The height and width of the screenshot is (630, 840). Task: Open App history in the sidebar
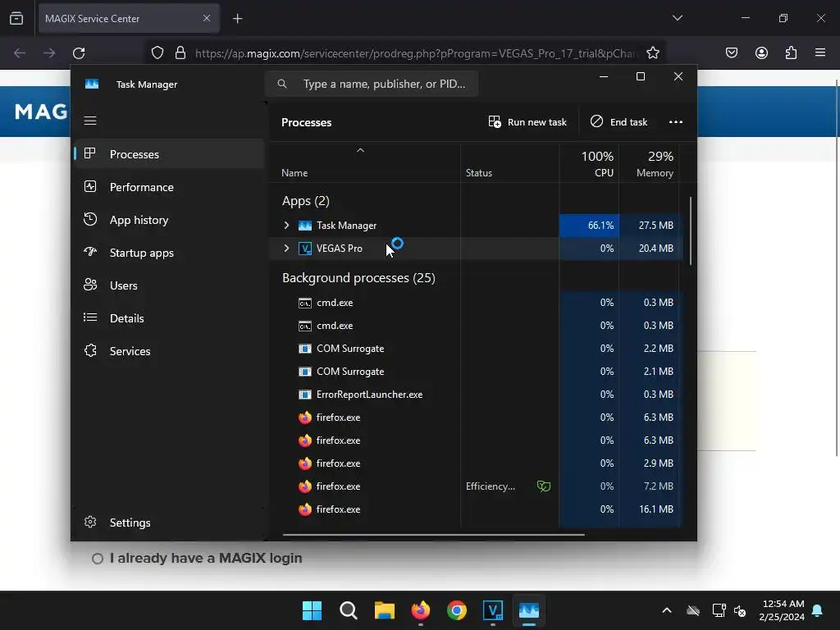click(x=169, y=220)
